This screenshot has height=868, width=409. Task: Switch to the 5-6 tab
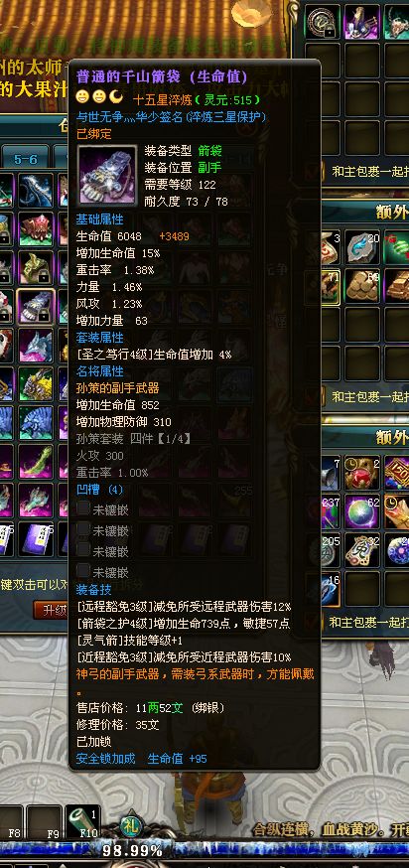26,159
